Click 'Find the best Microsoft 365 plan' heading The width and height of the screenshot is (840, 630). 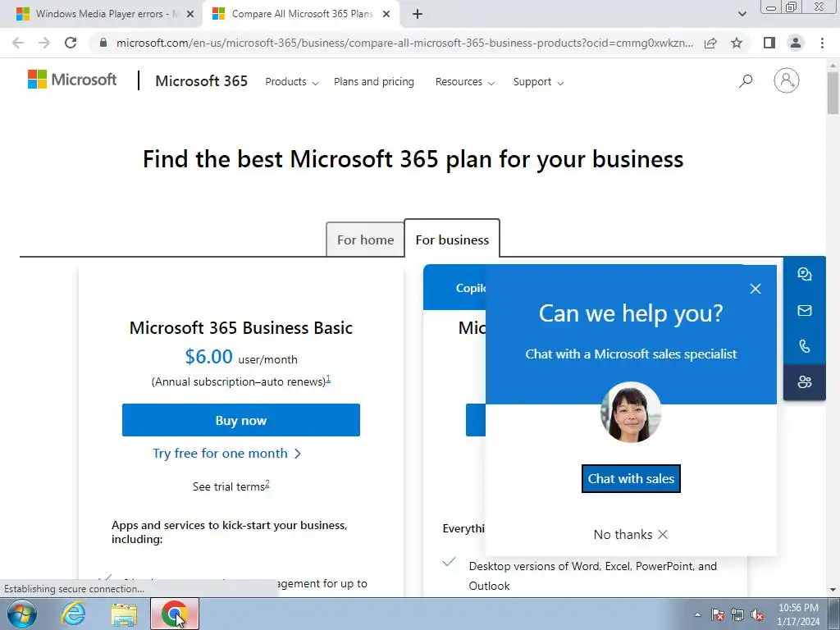(x=413, y=159)
